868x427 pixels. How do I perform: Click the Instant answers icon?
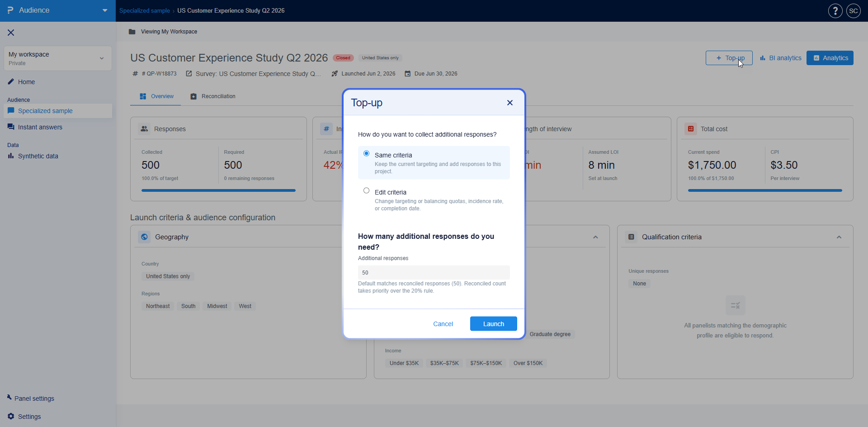[x=11, y=127]
